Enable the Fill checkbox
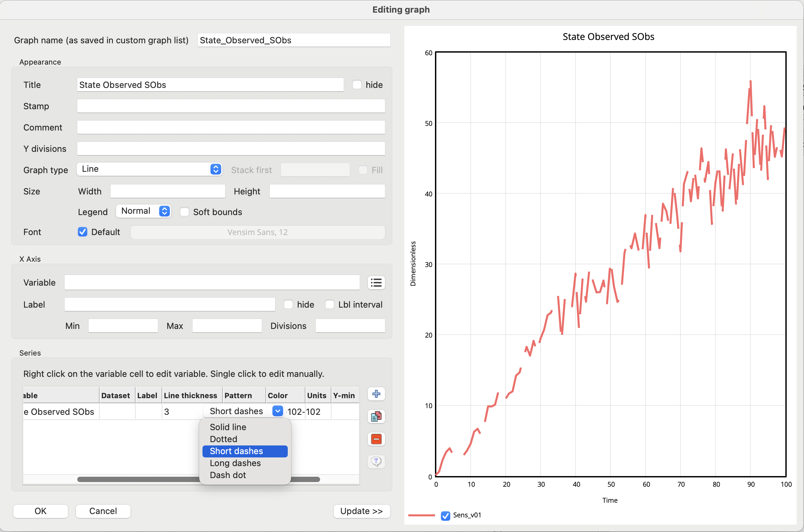The height and width of the screenshot is (532, 804). click(363, 170)
